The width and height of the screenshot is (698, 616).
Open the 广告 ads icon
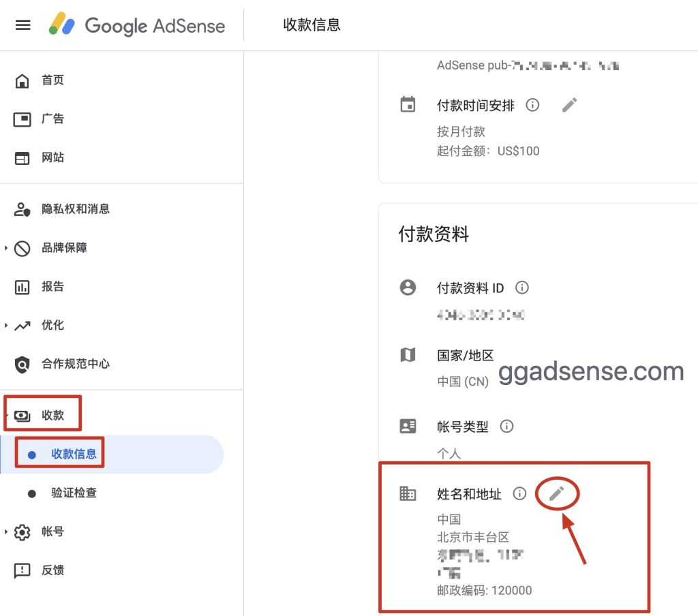click(x=22, y=119)
